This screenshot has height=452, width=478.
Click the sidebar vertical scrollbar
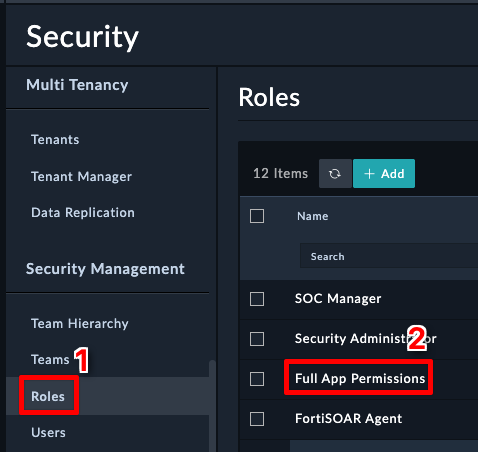pyautogui.click(x=212, y=406)
